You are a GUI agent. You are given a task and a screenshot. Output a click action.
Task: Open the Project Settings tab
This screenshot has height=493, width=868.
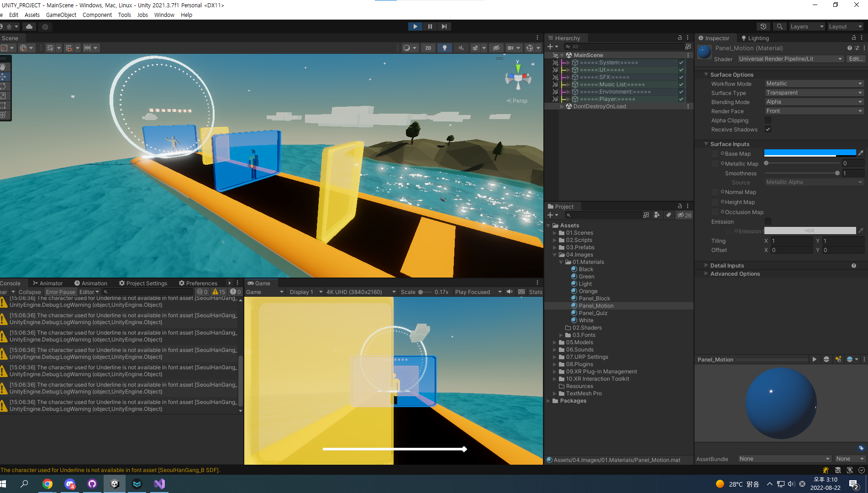click(x=143, y=283)
